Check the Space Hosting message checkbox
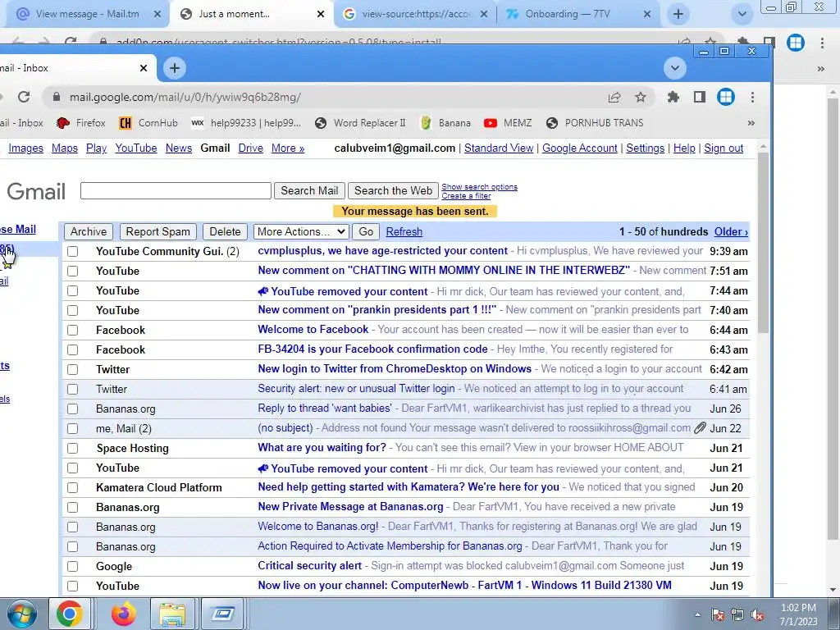Viewport: 840px width, 630px height. [73, 449]
